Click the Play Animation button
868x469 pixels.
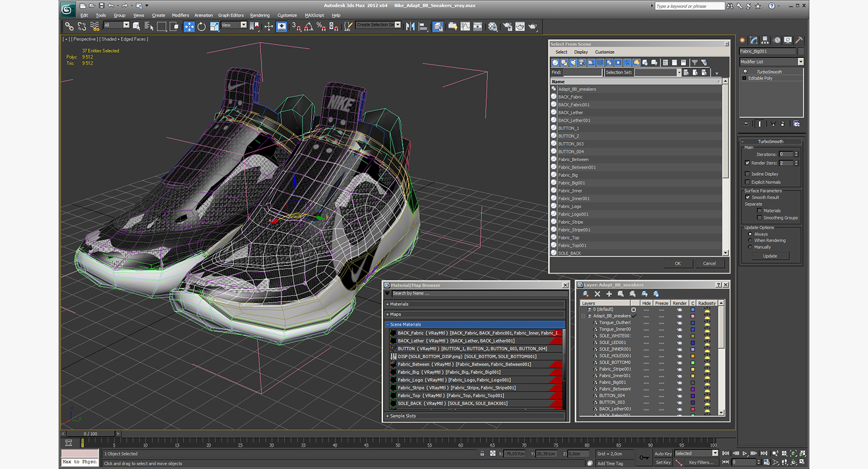tap(745, 453)
